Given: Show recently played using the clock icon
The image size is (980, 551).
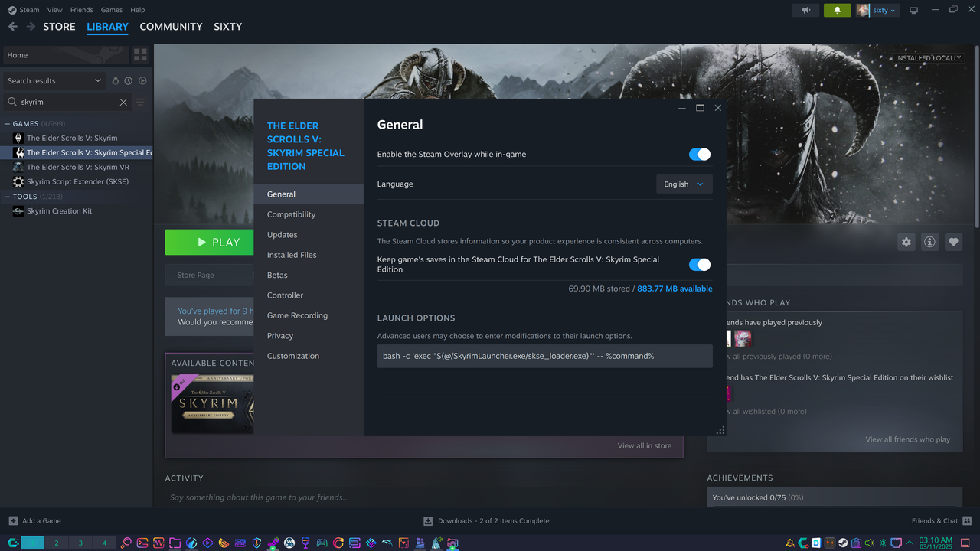Looking at the screenshot, I should click(x=128, y=80).
